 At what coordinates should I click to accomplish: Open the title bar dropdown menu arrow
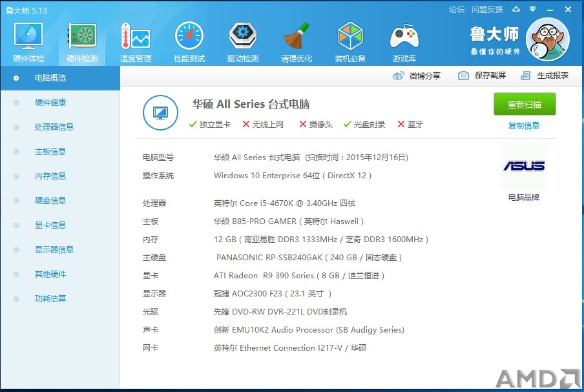point(533,9)
